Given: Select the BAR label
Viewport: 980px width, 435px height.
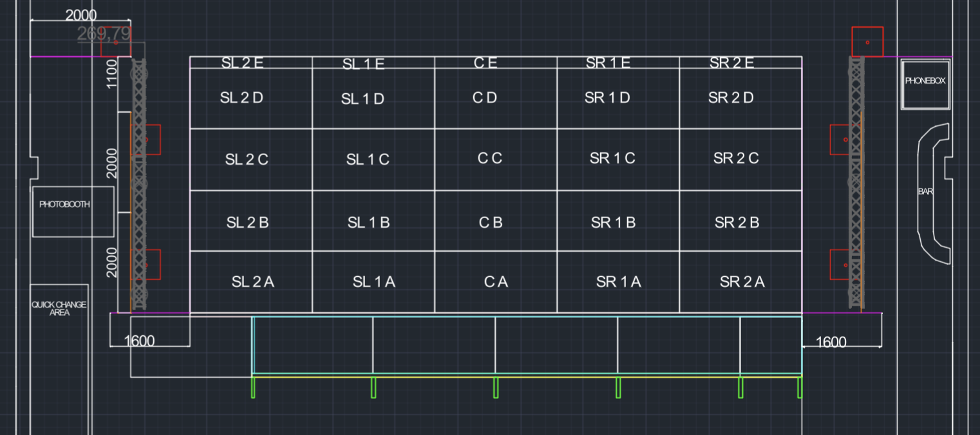Looking at the screenshot, I should coord(926,192).
